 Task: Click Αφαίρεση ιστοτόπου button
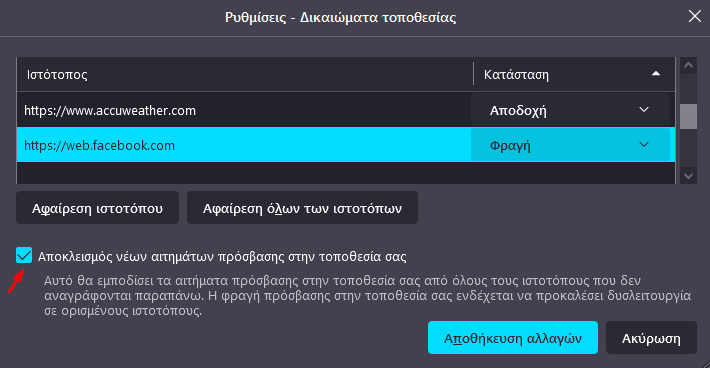click(x=97, y=208)
